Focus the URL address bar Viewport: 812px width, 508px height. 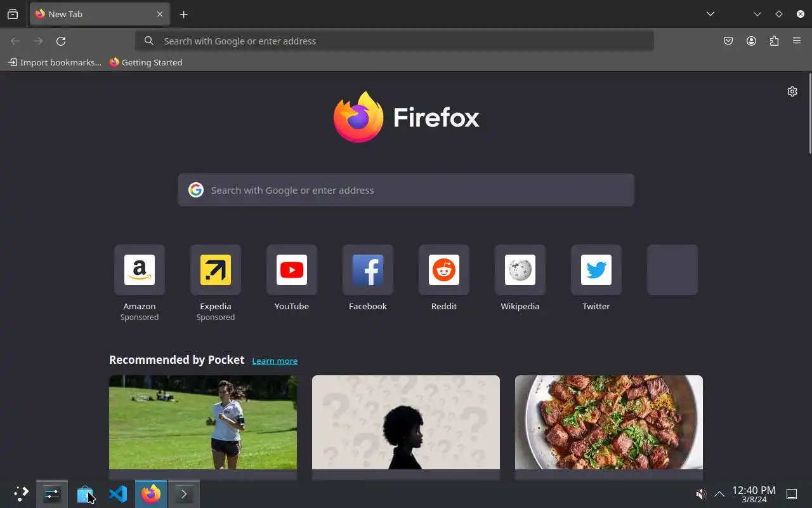click(x=395, y=41)
